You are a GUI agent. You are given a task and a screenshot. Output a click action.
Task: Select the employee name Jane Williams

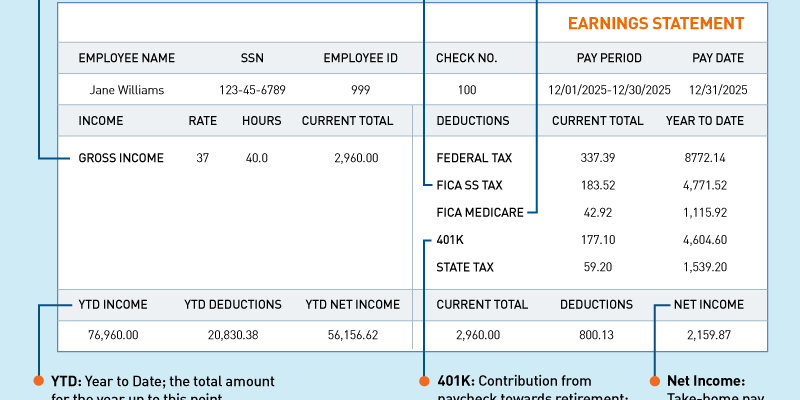click(126, 90)
